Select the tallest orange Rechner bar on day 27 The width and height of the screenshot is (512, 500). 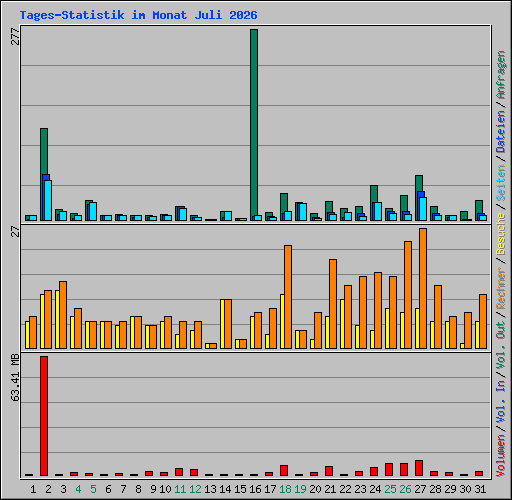pos(423,289)
